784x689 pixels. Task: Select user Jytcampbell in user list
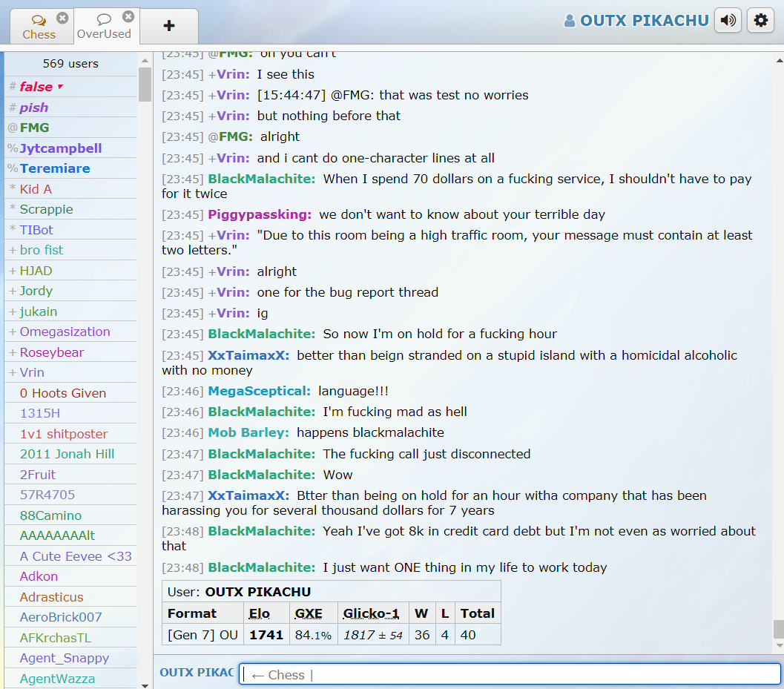61,148
